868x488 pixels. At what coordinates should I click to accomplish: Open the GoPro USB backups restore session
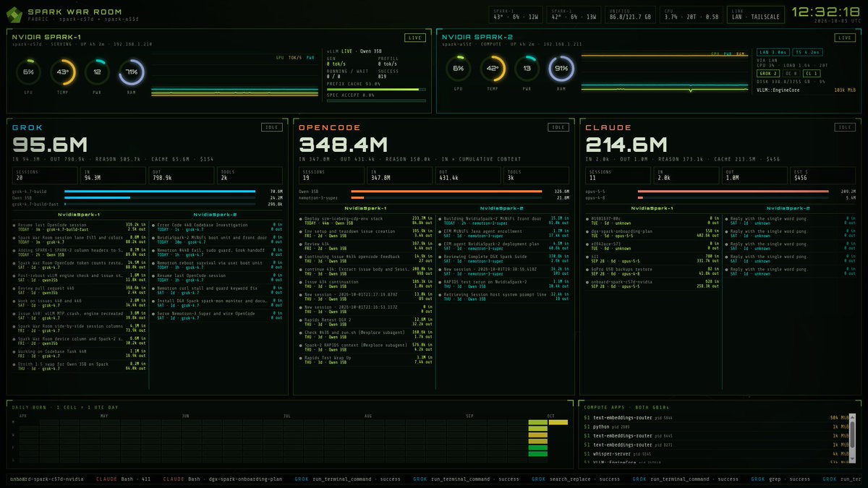pos(652,270)
